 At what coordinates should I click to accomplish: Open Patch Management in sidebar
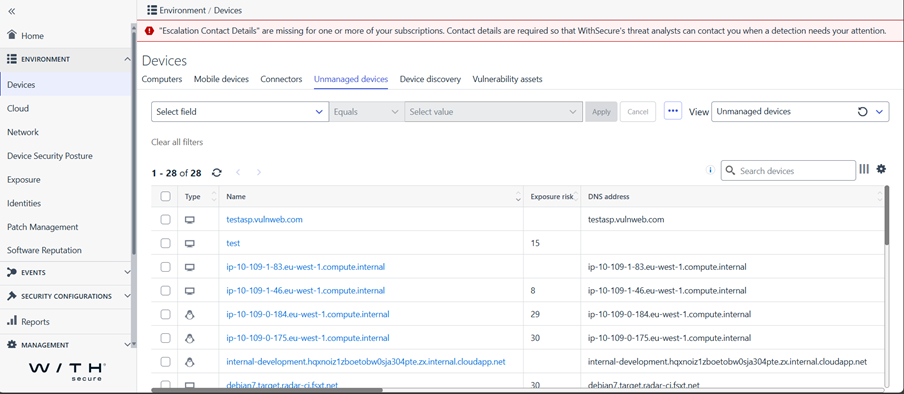coord(43,227)
